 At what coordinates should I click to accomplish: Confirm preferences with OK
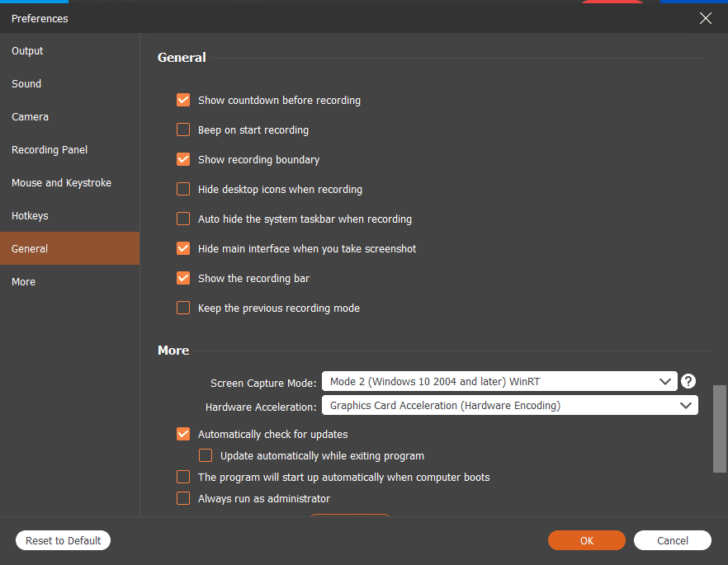587,540
